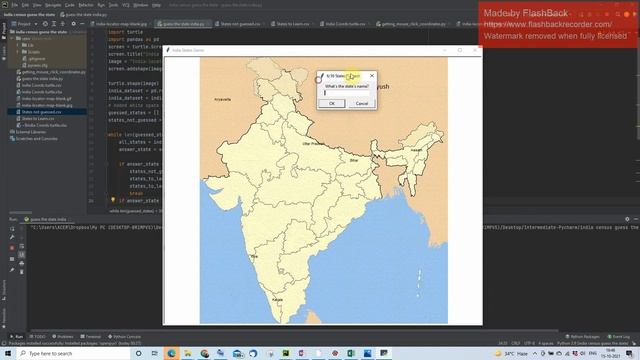The image size is (640, 360).
Task: Focus the state name input field
Action: 347,93
